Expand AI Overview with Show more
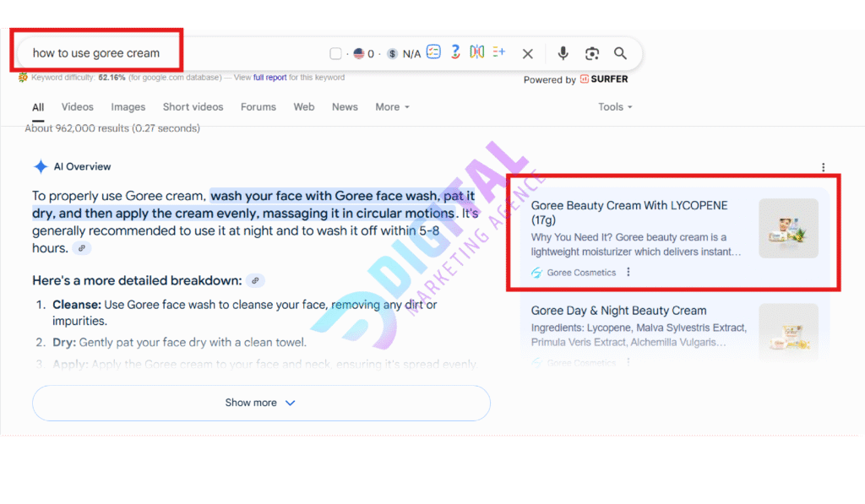This screenshot has width=865, height=504. point(261,403)
